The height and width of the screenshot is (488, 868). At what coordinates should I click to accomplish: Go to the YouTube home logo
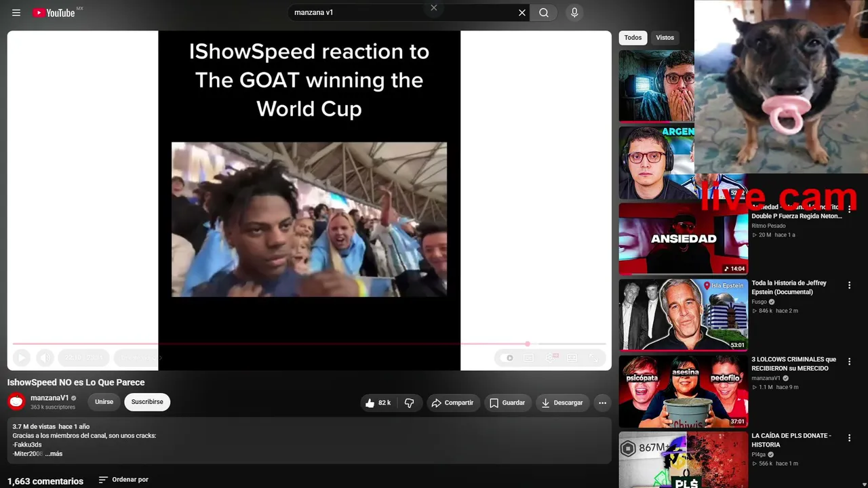tap(54, 13)
